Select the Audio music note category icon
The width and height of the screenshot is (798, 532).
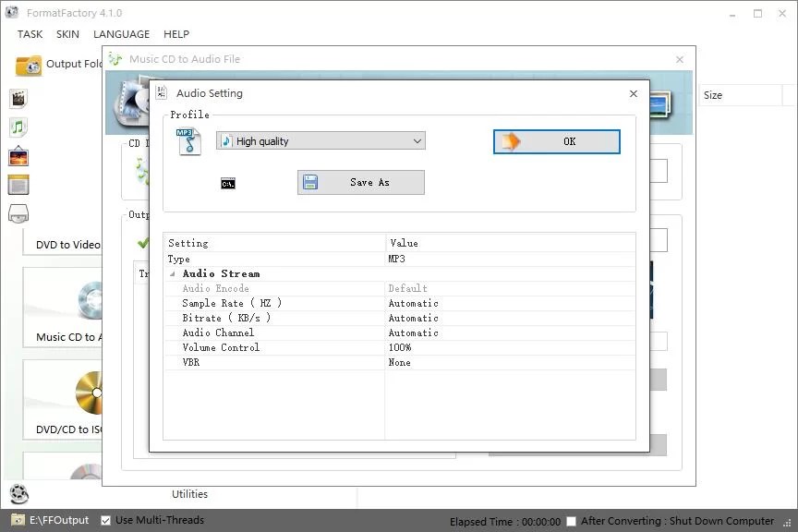18,127
